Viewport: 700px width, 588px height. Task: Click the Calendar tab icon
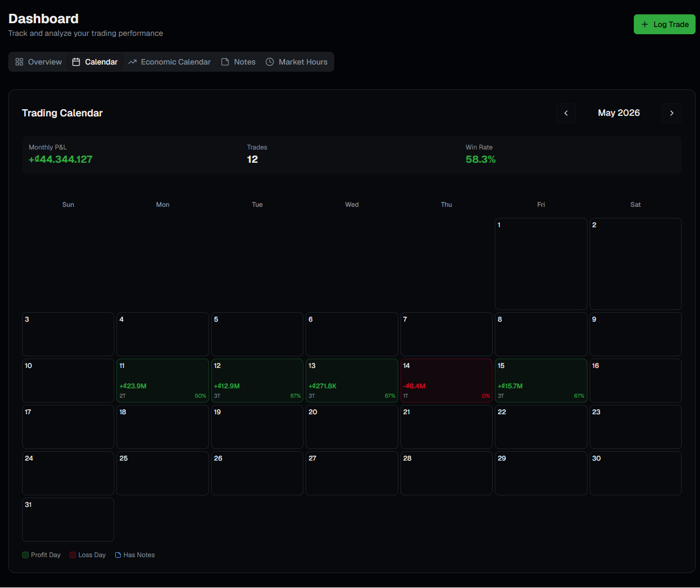coord(76,62)
